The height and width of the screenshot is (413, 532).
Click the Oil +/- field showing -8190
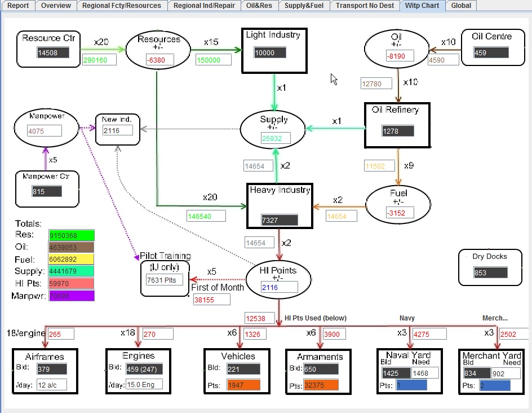pyautogui.click(x=400, y=56)
